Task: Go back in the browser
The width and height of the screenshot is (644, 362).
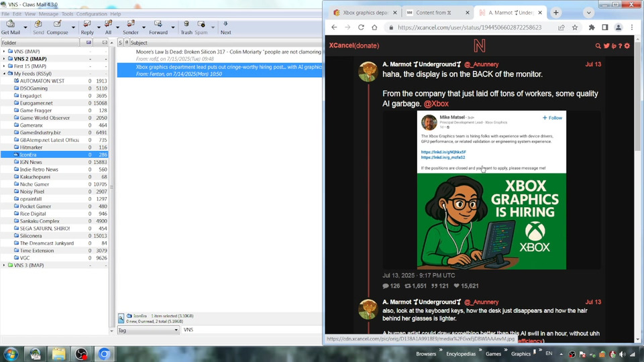Action: [334, 27]
